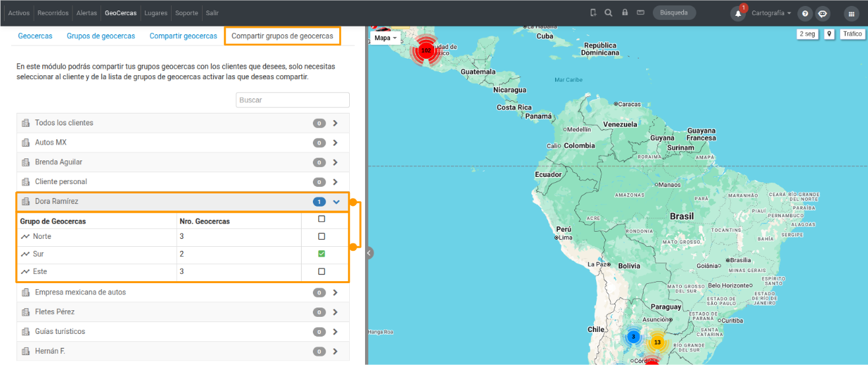Open the Soporte menu
The width and height of the screenshot is (868, 365).
187,13
